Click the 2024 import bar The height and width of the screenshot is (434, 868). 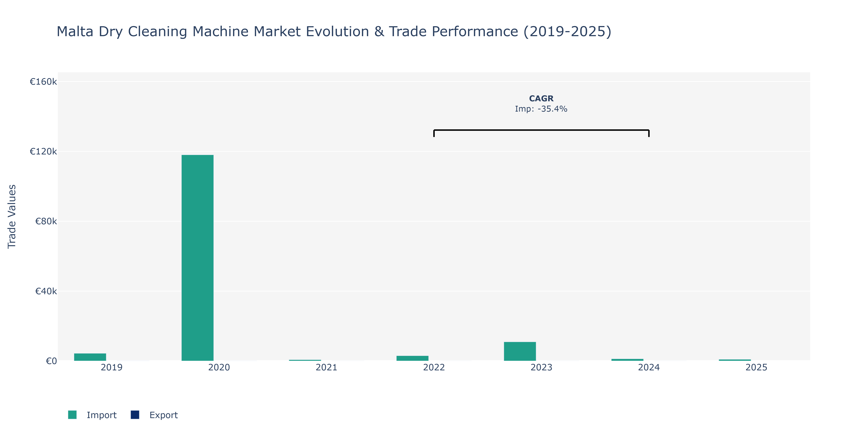[627, 360]
